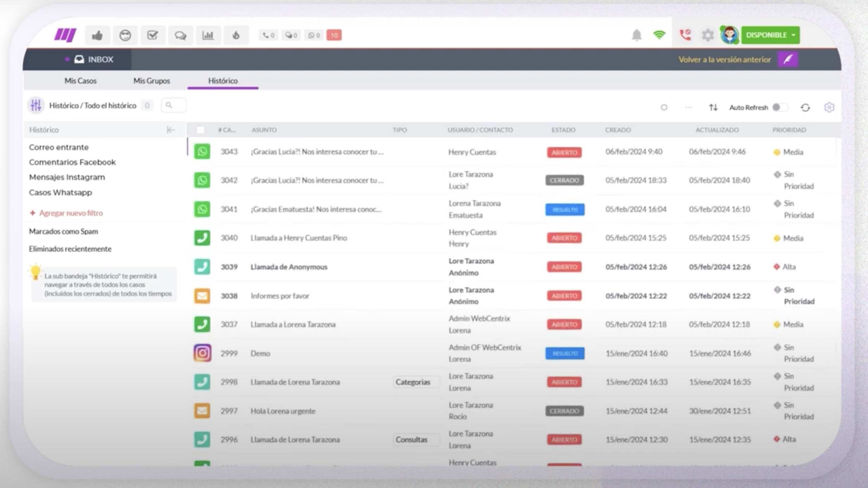The image size is (868, 488).
Task: Open the chat bubbles icon
Action: (x=180, y=35)
